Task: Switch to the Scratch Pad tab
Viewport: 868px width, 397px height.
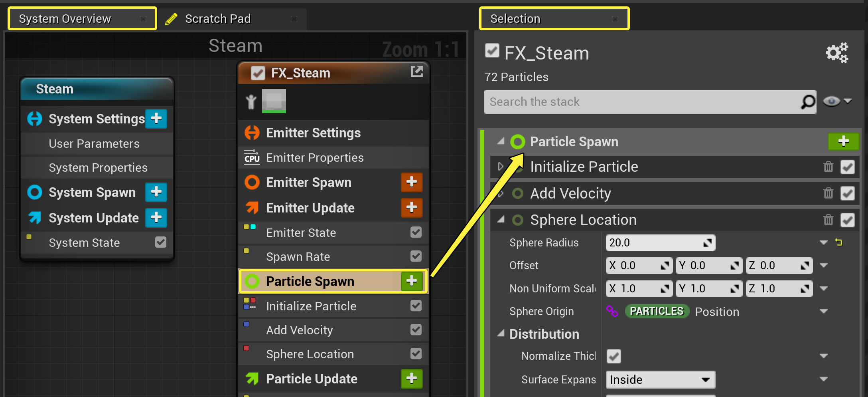Action: 218,19
